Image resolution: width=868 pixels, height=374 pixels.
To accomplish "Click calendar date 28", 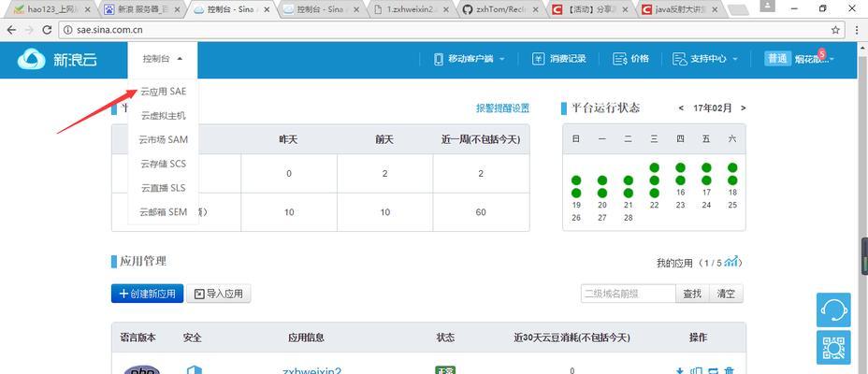I will (x=629, y=218).
